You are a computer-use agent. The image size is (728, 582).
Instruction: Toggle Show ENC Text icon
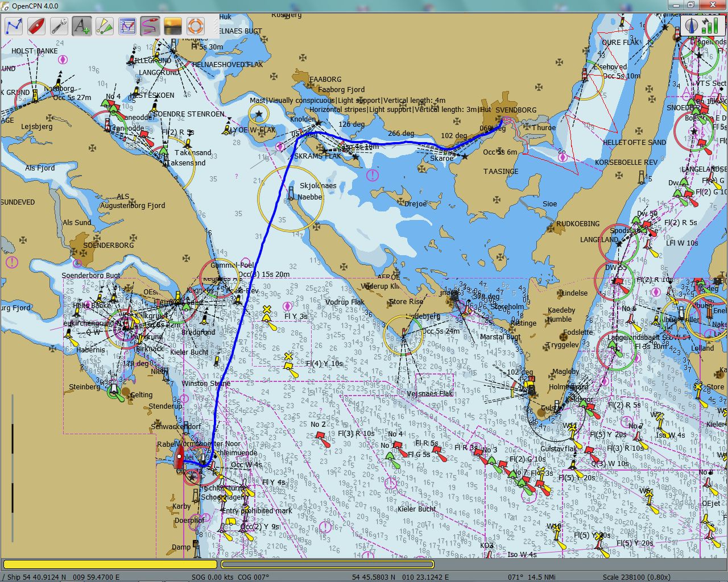pos(82,26)
